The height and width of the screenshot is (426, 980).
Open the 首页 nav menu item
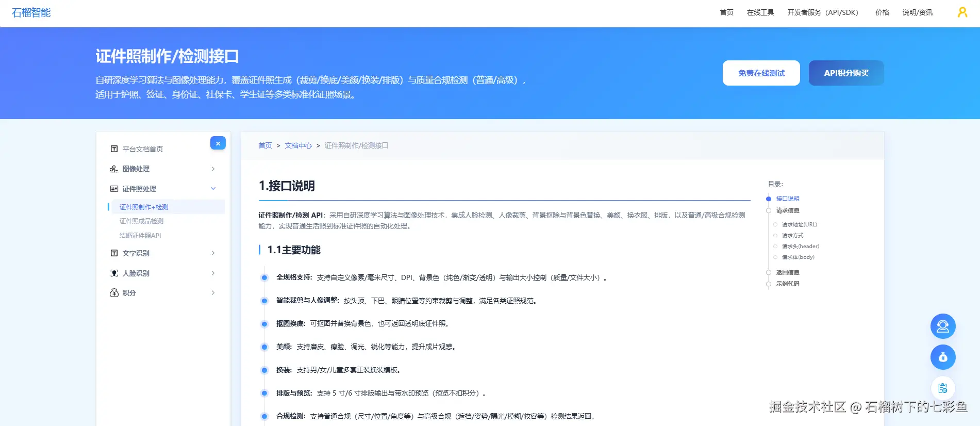[726, 12]
